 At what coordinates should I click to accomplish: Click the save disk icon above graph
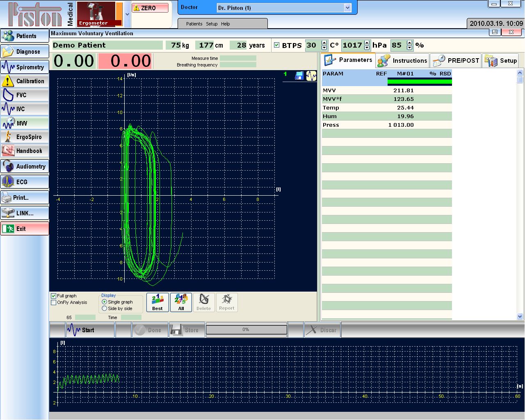[299, 75]
